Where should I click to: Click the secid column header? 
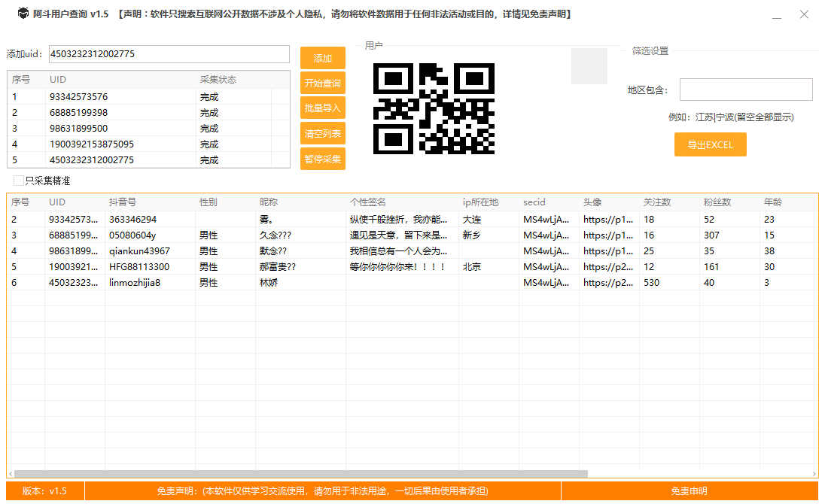549,202
